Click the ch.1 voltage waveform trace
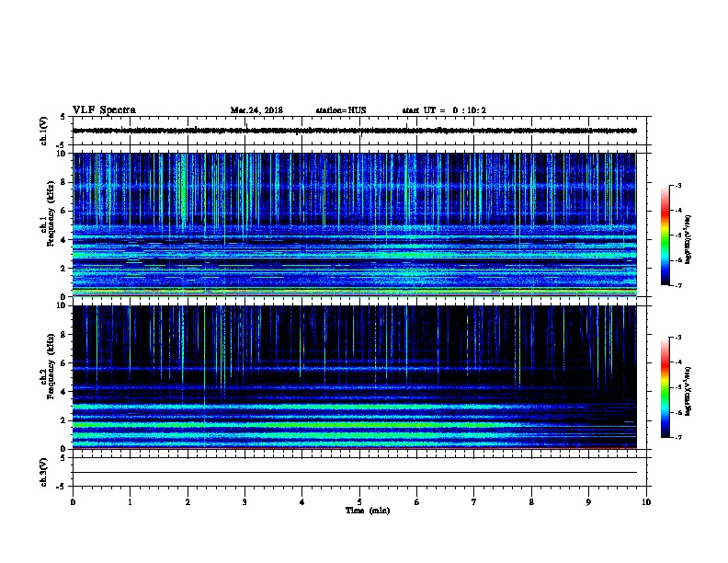The height and width of the screenshot is (563, 728). pos(355,131)
